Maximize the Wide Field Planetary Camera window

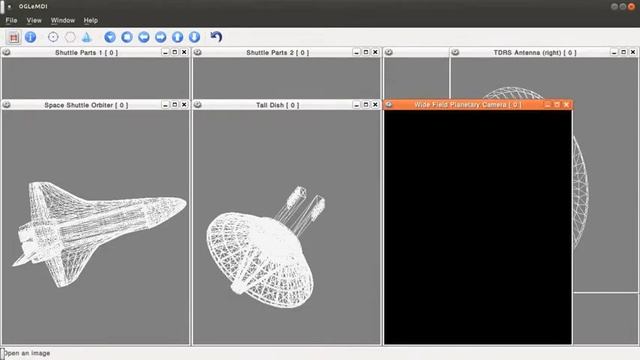tap(557, 104)
